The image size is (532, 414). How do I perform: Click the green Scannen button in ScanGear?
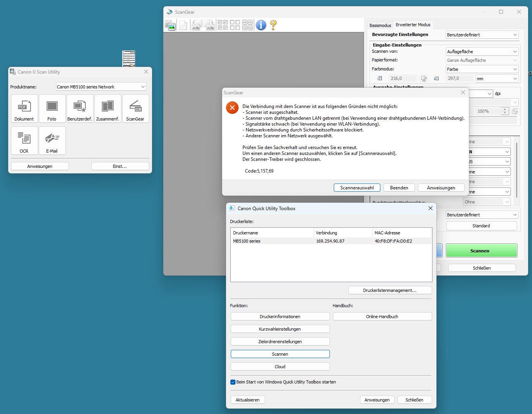[481, 251]
